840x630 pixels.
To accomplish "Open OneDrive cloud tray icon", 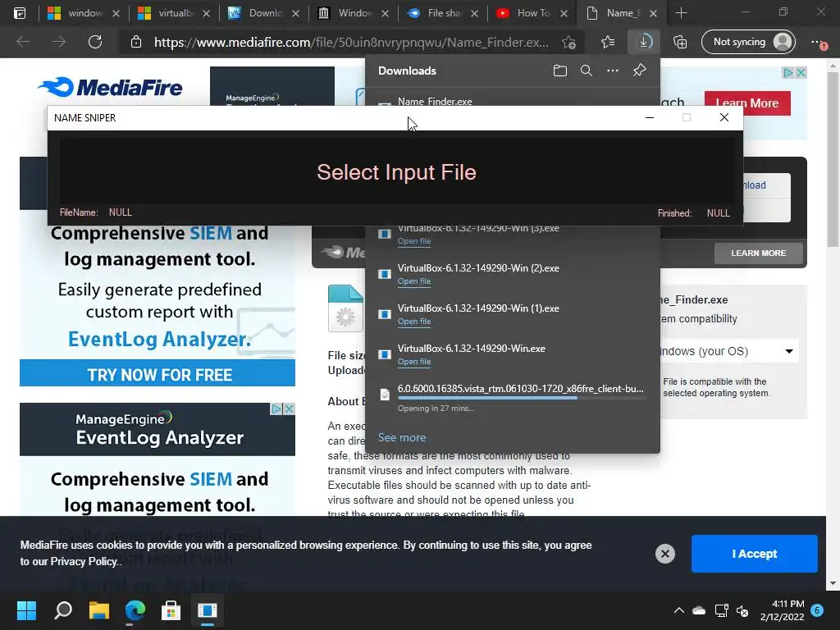I will (x=699, y=610).
